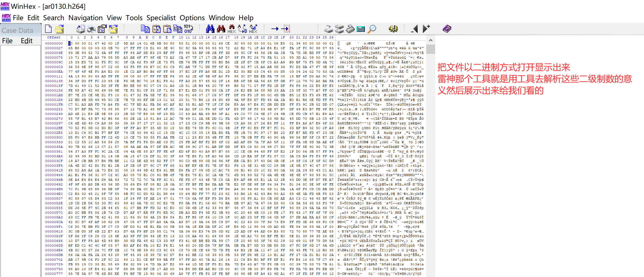This screenshot has width=644, height=277.
Task: Open the Options menu
Action: point(192,18)
